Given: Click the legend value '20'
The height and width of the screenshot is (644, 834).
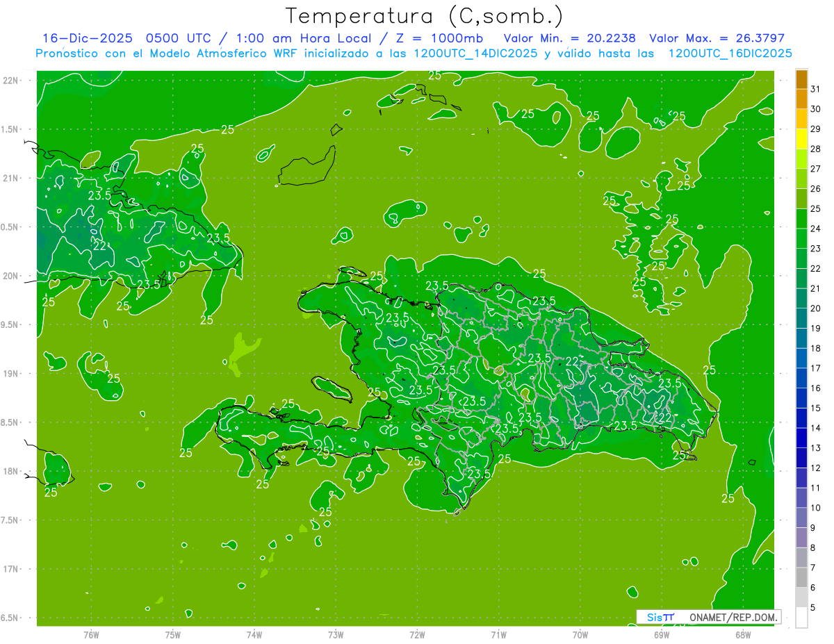Looking at the screenshot, I should coord(816,308).
